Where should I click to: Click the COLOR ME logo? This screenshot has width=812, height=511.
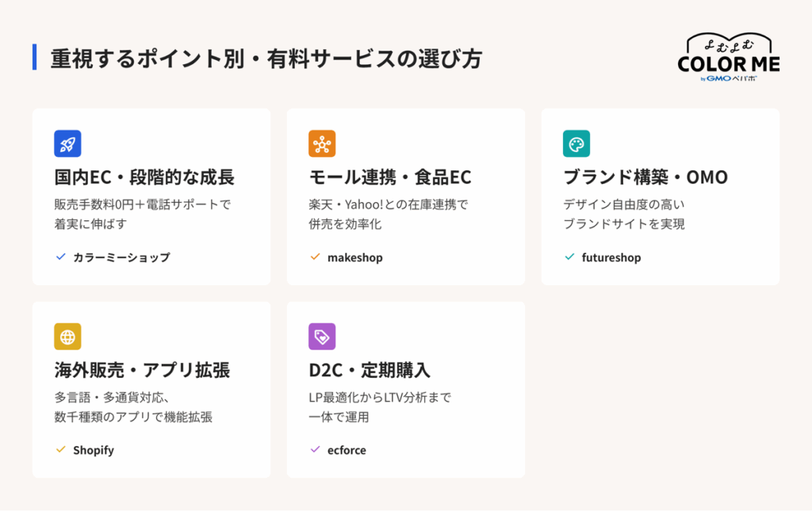tap(729, 57)
